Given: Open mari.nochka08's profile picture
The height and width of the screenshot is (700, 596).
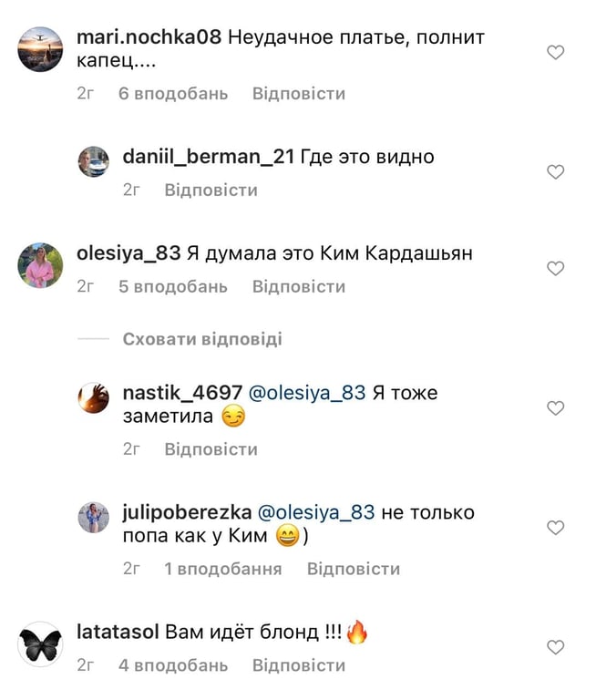Looking at the screenshot, I should (40, 49).
